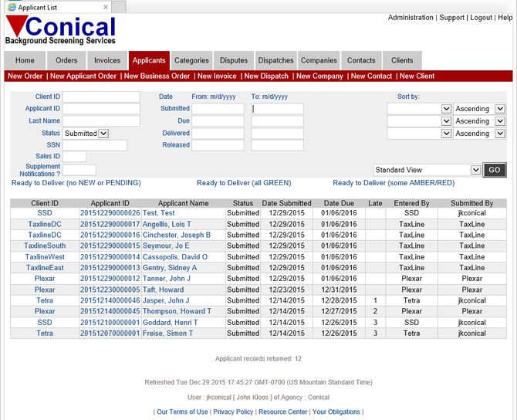Screen dimensions: 517x420
Task: Click the Submitted From date field
Action: (x=218, y=109)
